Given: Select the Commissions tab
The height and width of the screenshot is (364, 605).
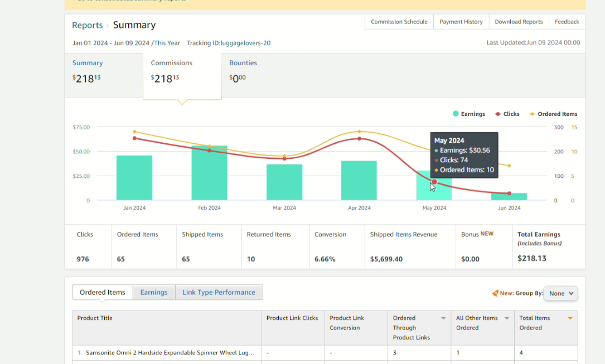Looking at the screenshot, I should 182,75.
